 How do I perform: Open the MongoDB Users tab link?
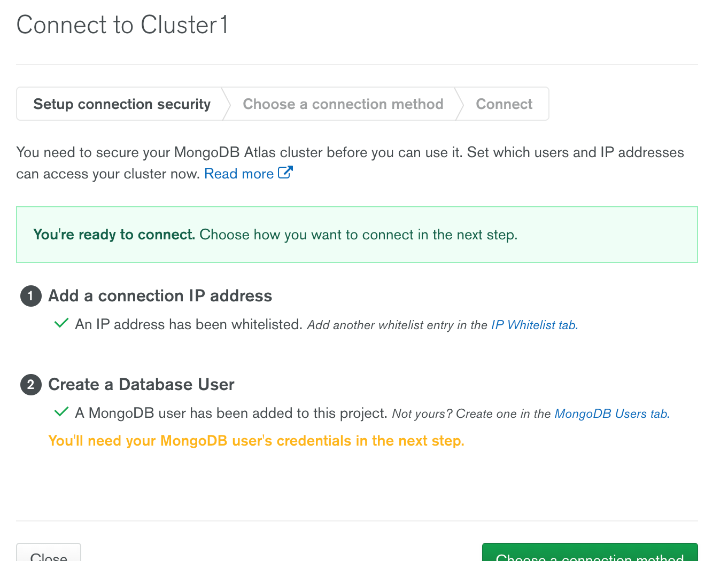click(x=611, y=414)
